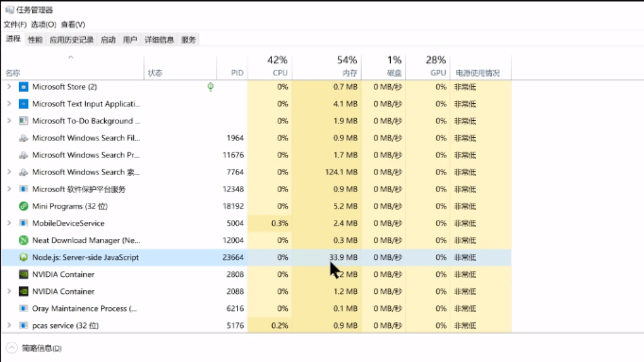
Task: Expand the pcas service (32 位) row
Action: [x=9, y=325]
